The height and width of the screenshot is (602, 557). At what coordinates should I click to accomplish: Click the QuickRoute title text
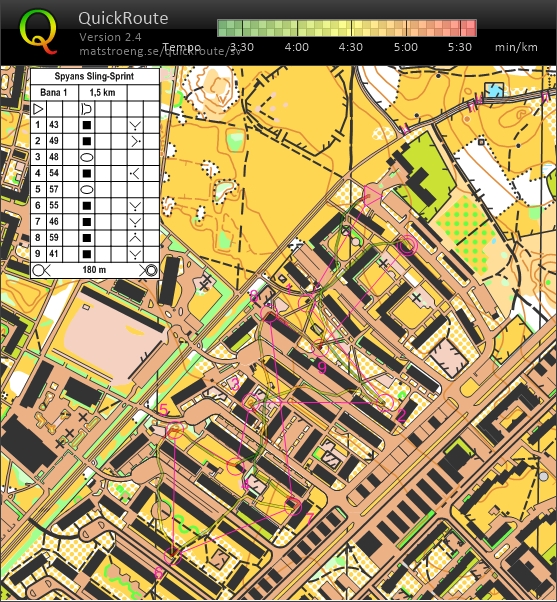(x=123, y=18)
